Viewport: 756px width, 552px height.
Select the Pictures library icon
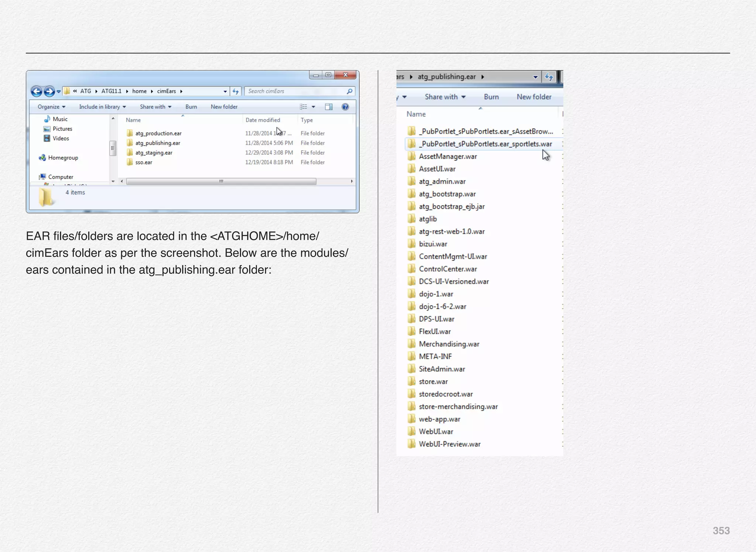(x=47, y=129)
